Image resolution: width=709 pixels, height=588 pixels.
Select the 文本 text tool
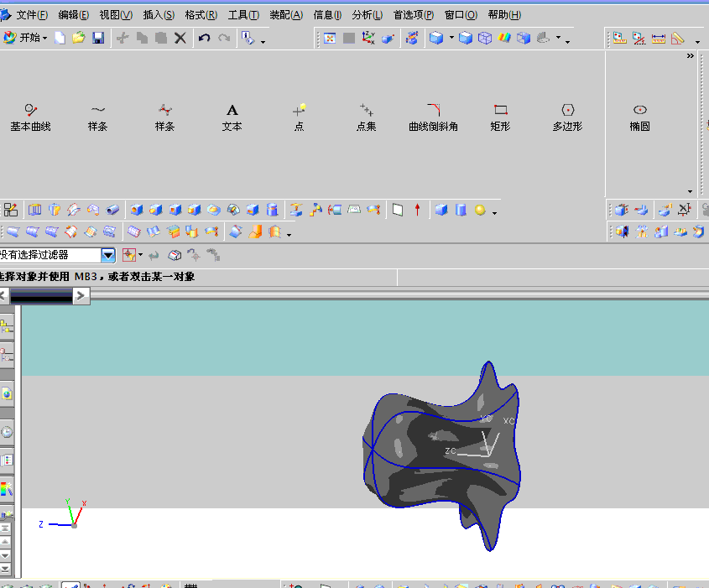click(232, 117)
